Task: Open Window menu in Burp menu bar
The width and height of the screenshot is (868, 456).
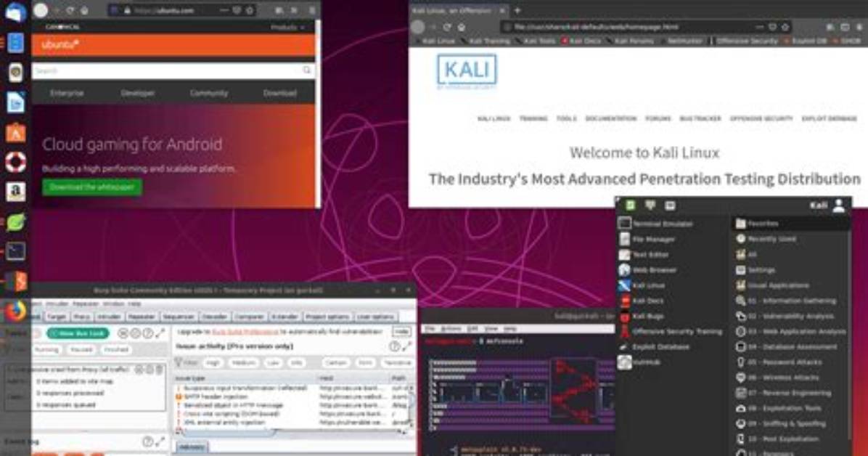Action: click(113, 304)
